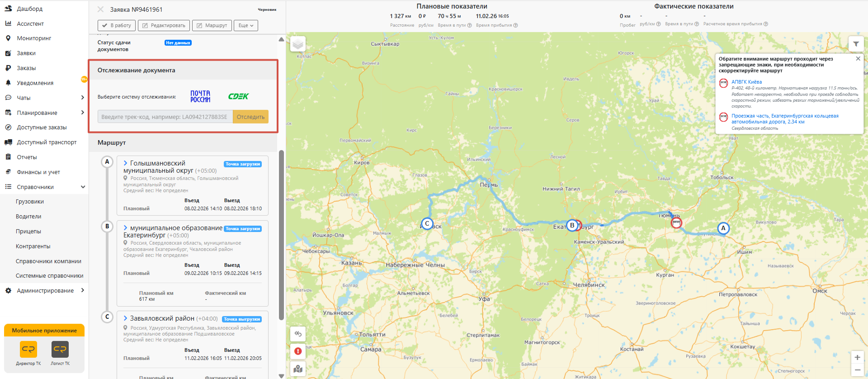
Task: Click the scroll down arrow of panel
Action: click(x=281, y=376)
